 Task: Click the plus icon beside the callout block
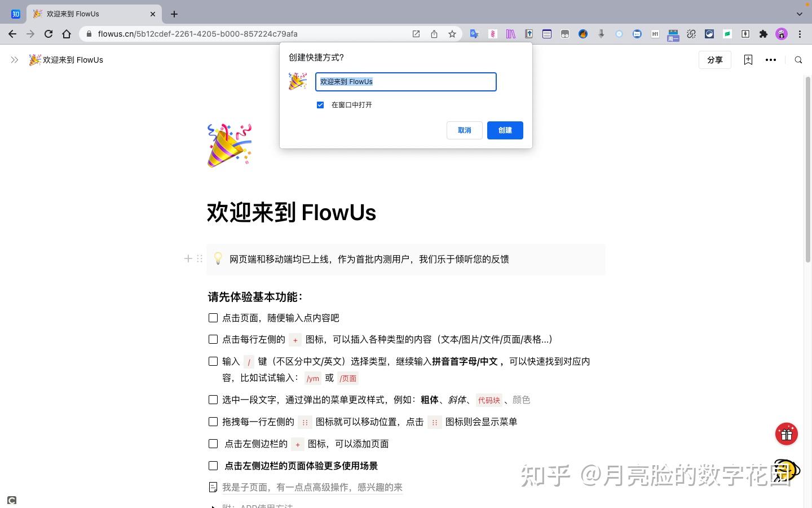(x=188, y=259)
